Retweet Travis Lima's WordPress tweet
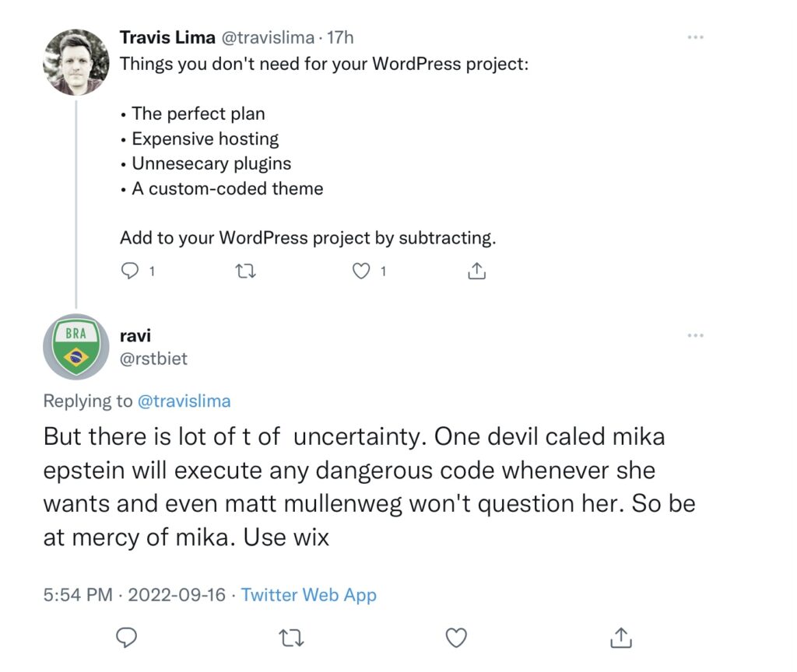This screenshot has height=672, width=797. pyautogui.click(x=245, y=271)
